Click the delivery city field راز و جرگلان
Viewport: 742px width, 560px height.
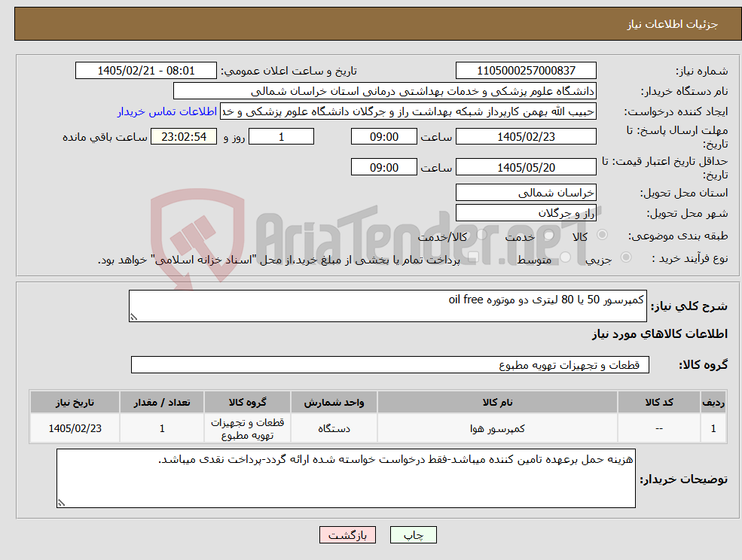[526, 213]
